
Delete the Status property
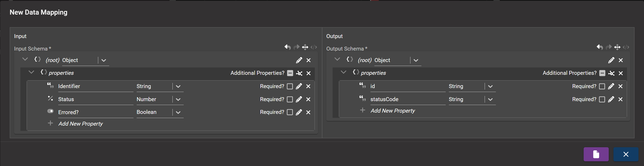(308, 99)
